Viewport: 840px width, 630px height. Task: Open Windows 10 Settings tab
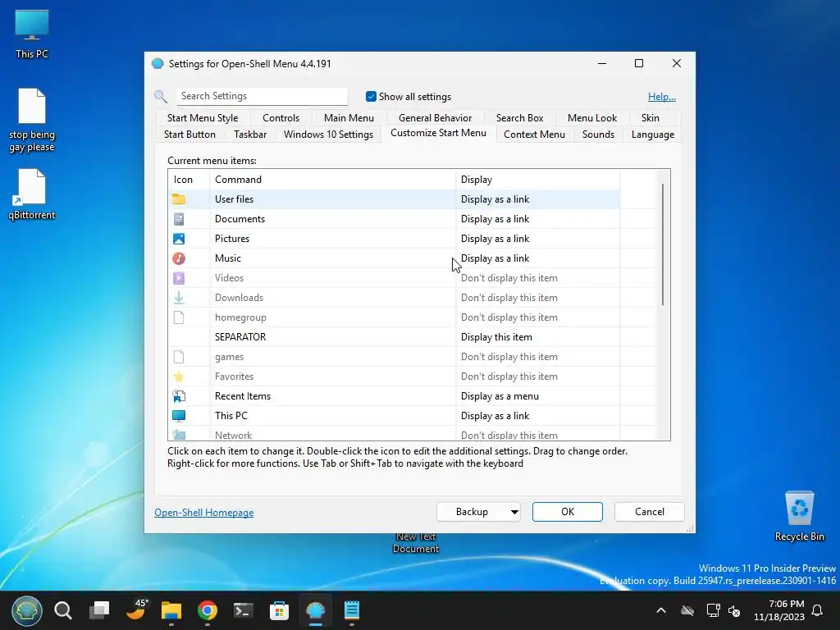tap(328, 135)
